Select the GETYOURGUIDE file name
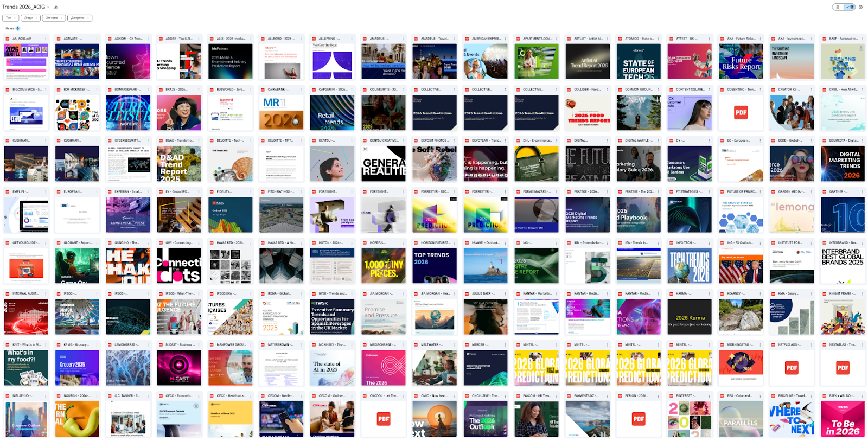Viewport: 868px width, 441px height. tap(25, 242)
